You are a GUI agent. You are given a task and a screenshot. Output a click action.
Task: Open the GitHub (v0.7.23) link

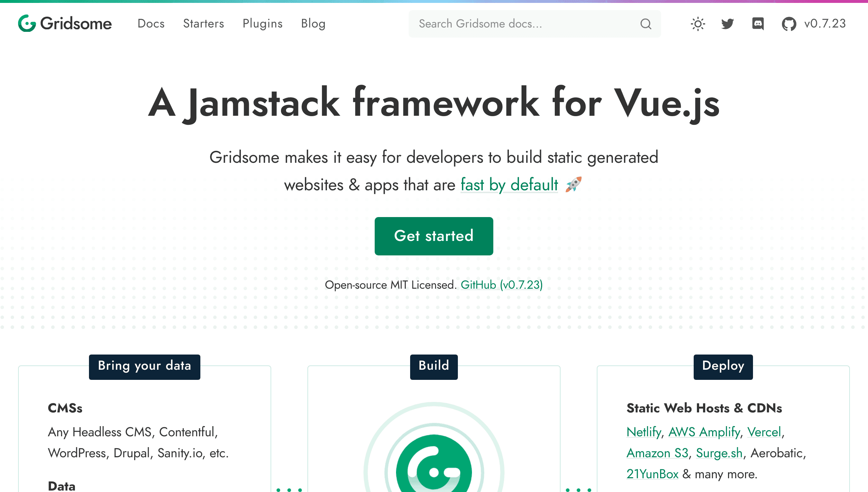(x=501, y=285)
